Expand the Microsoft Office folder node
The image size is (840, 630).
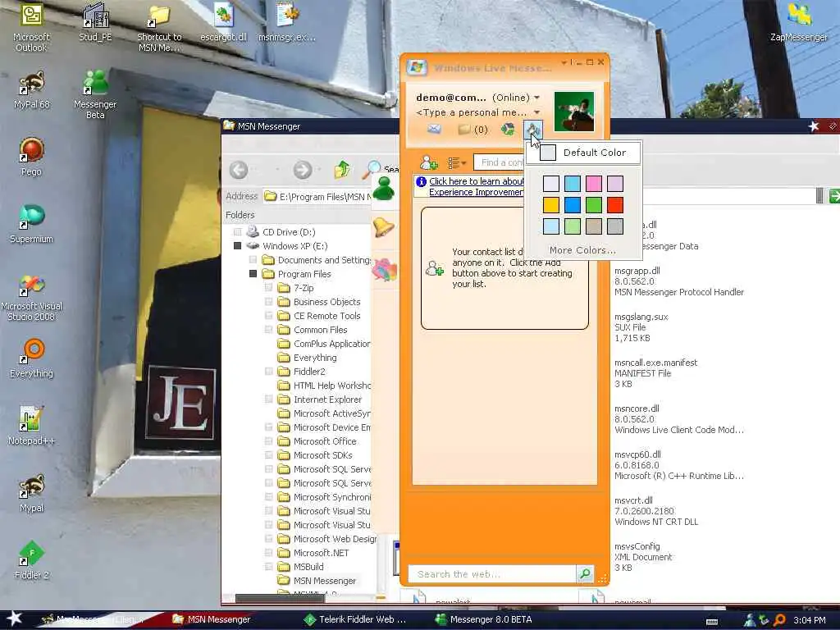[269, 441]
